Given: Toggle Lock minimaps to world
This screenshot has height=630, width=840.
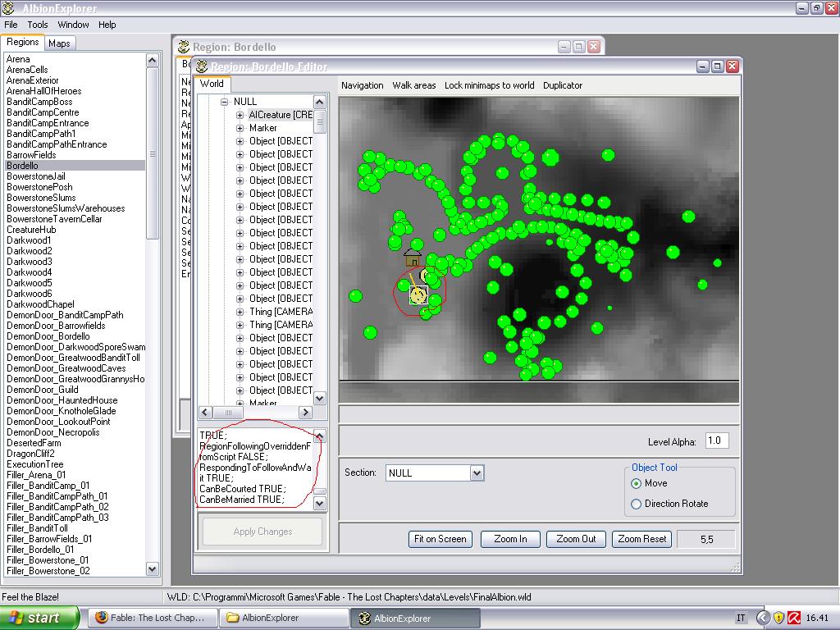Looking at the screenshot, I should 489,85.
